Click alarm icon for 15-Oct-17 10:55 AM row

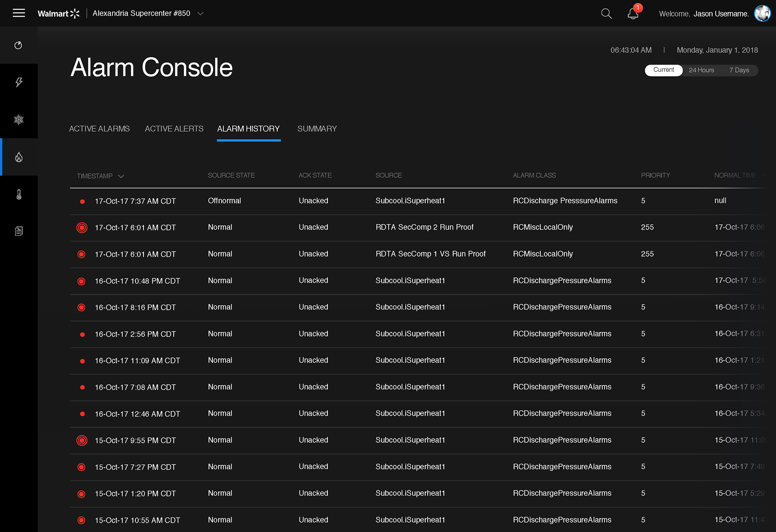81,520
